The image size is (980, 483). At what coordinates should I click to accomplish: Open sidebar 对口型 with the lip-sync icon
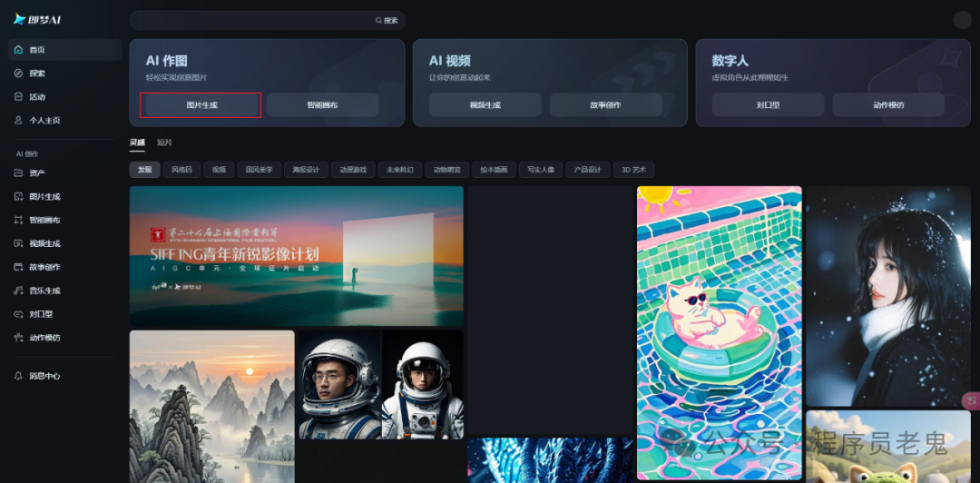19,314
